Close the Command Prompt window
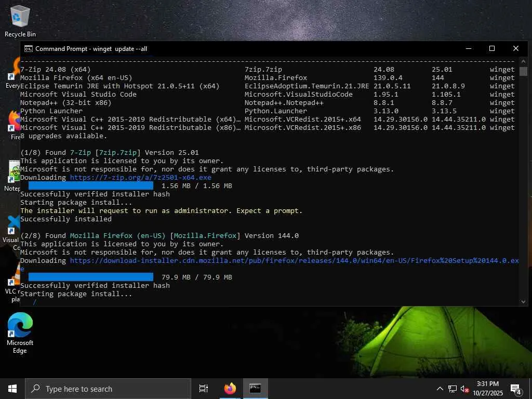 tap(516, 48)
